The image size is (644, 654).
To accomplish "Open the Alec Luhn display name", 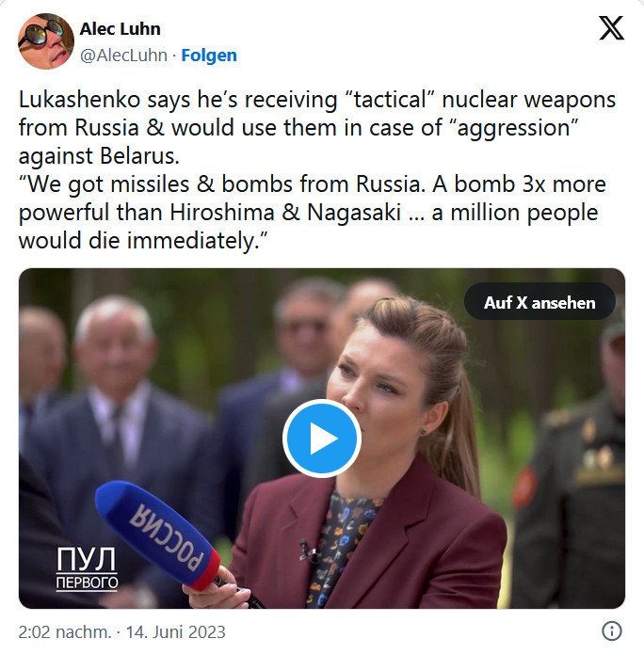I will coord(121,29).
